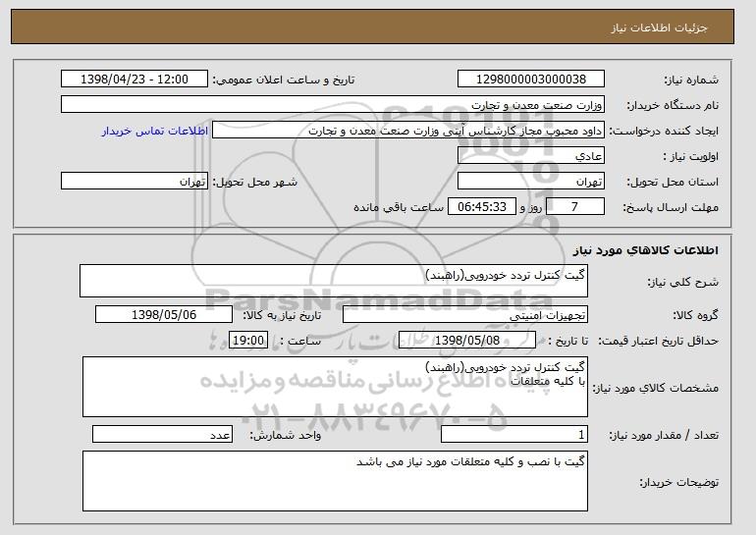Screen dimensions: 756x535
Task: Select the label تعداد / مقدار مورد نیاز
Action: click(x=664, y=435)
